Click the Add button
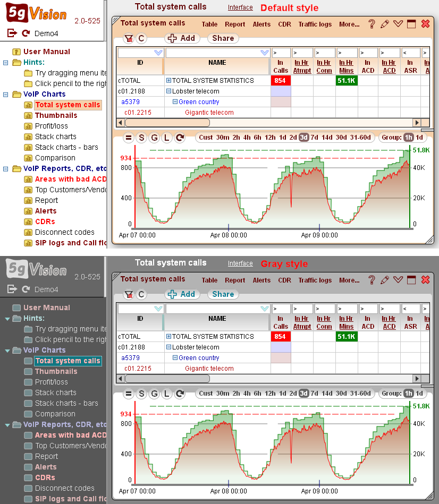439x504 pixels. point(183,38)
